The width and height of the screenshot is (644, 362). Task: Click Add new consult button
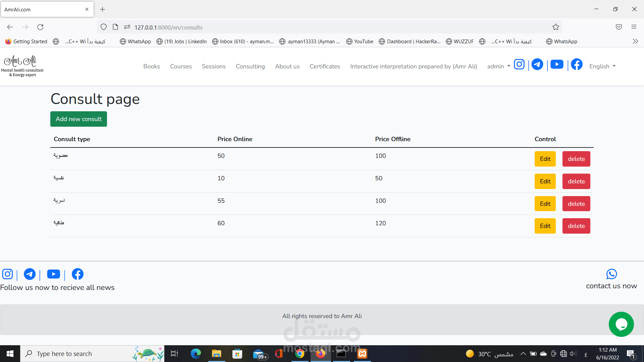click(x=78, y=119)
